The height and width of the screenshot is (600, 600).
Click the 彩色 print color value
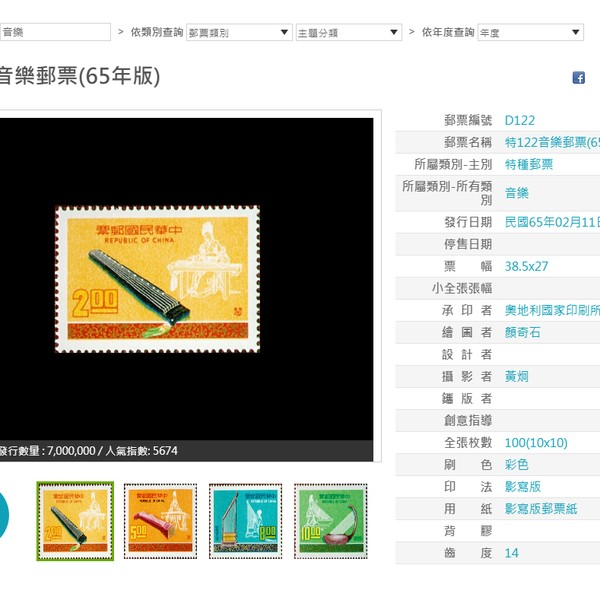(x=517, y=465)
